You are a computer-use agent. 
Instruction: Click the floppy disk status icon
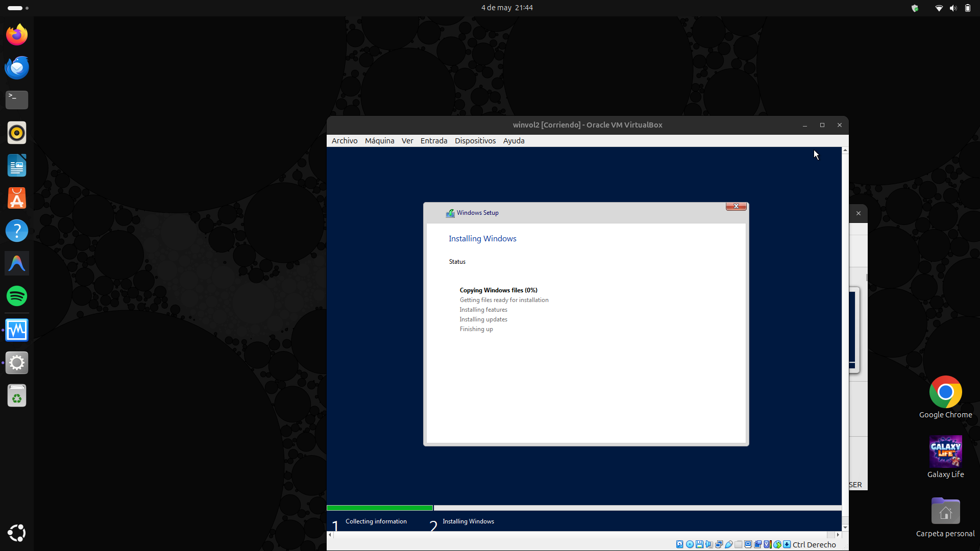point(699,544)
